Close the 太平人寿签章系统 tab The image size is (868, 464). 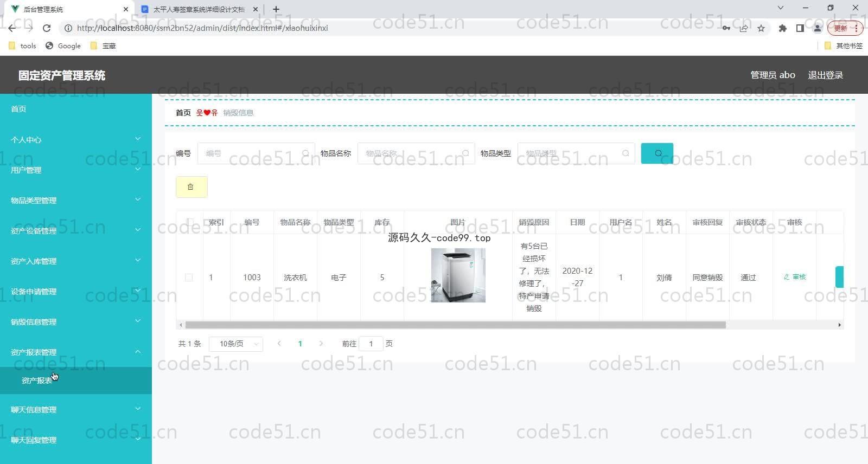coord(255,9)
